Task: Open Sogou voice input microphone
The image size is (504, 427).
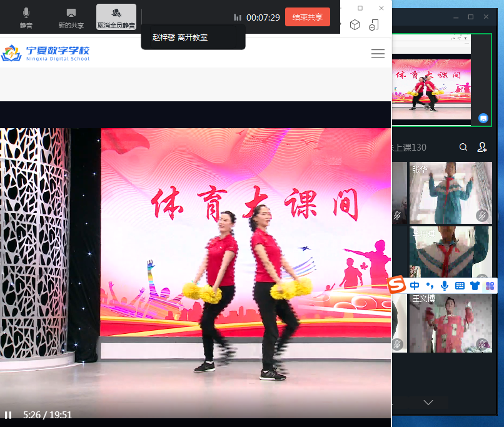Action: pos(445,286)
